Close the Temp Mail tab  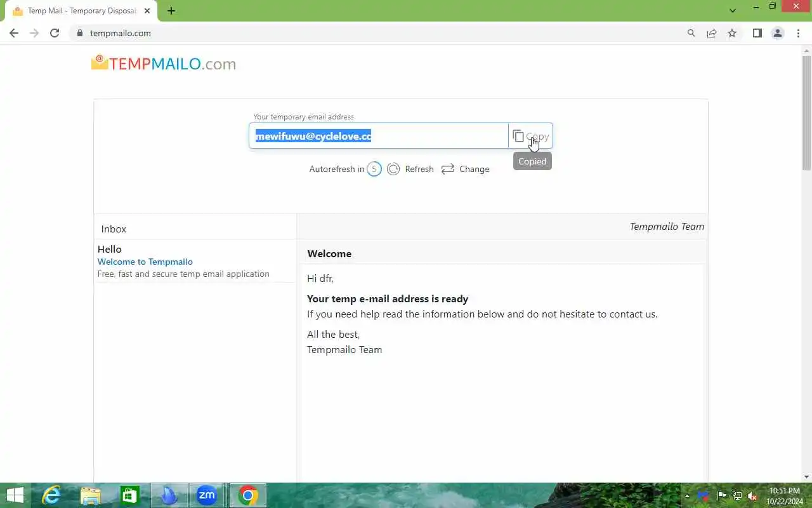click(x=147, y=11)
